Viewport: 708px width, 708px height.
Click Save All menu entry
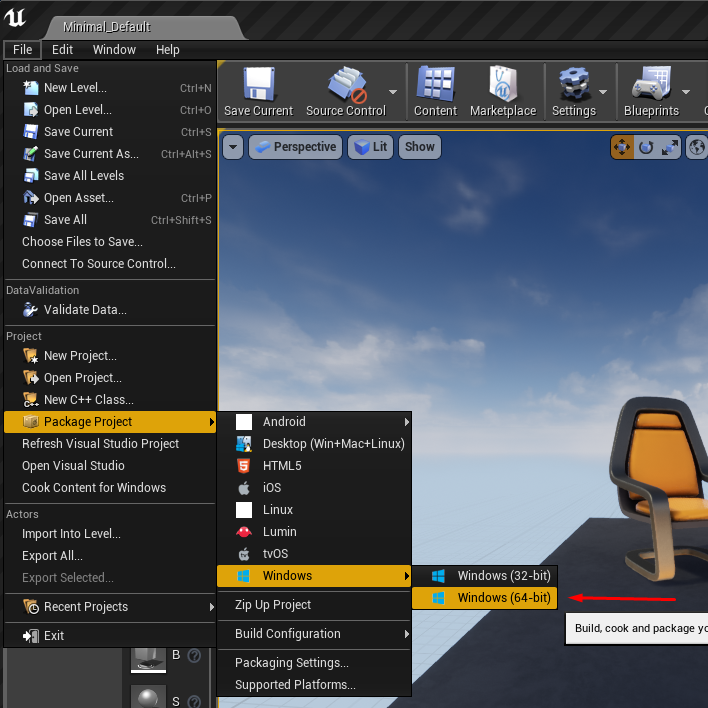(110, 220)
